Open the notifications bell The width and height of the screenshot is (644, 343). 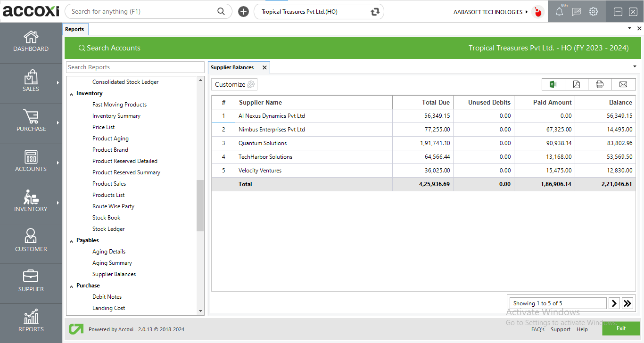(559, 11)
